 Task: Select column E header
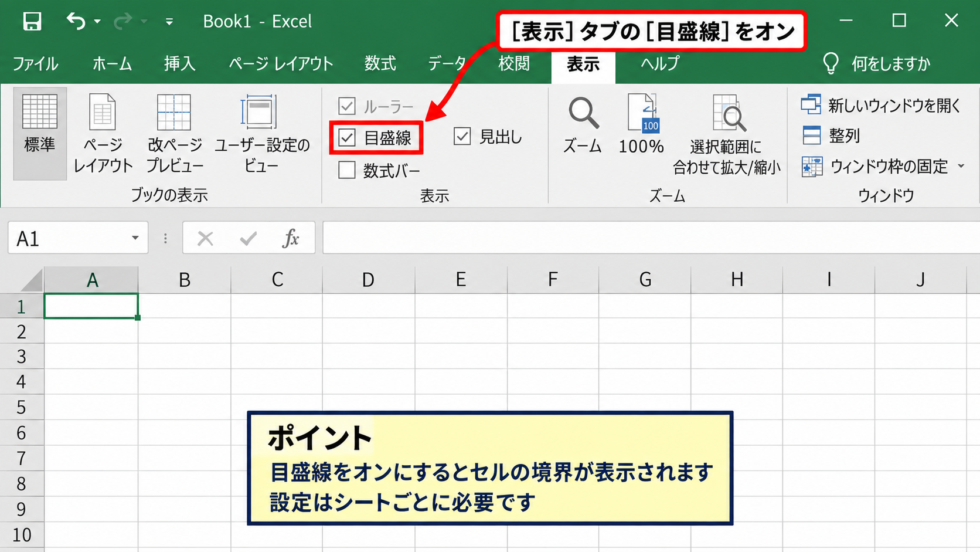tap(461, 280)
